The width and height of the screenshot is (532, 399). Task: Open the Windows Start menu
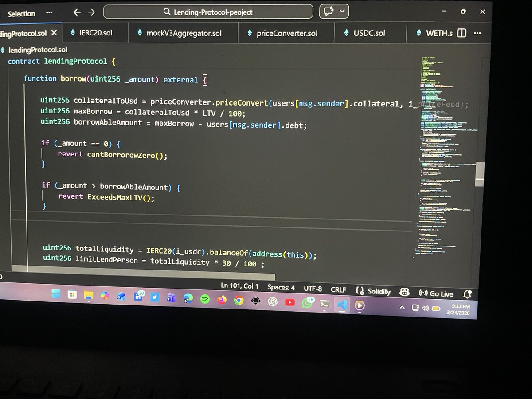tap(56, 294)
